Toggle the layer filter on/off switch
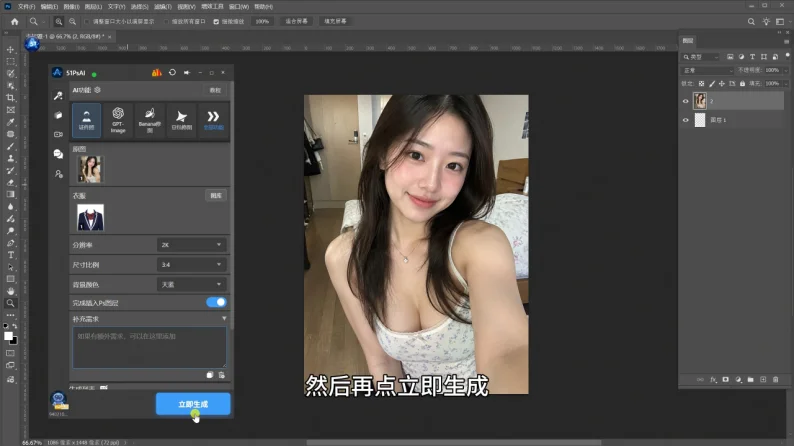 coord(787,56)
